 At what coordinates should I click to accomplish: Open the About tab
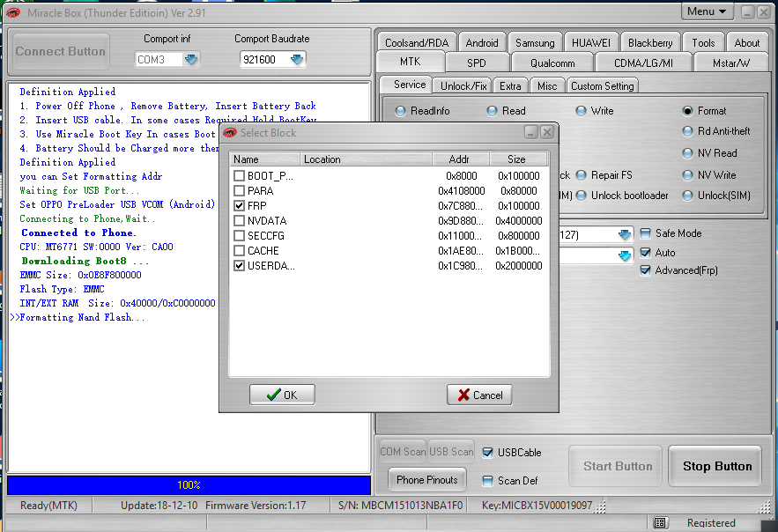(747, 42)
